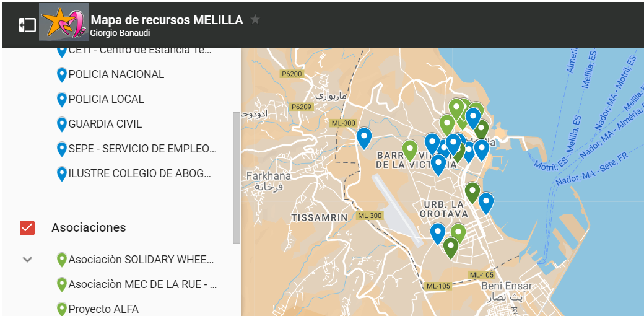The height and width of the screenshot is (316, 644).
Task: Select ILUSTRE COLEGIO DE ABOG... entry
Action: pyautogui.click(x=140, y=173)
